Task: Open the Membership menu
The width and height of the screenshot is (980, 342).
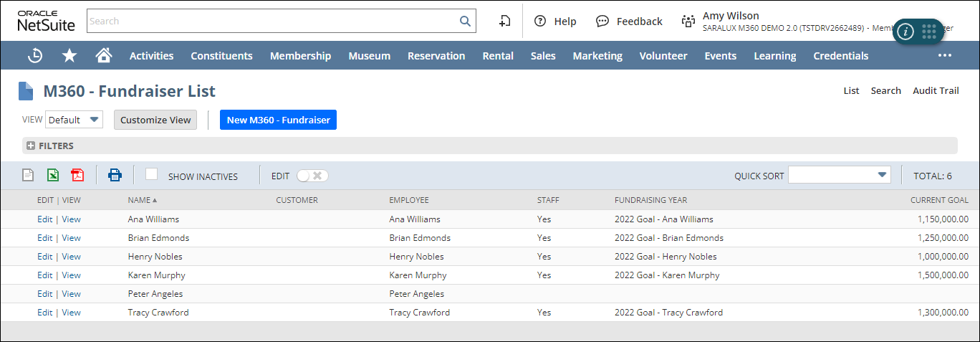Action: 300,56
